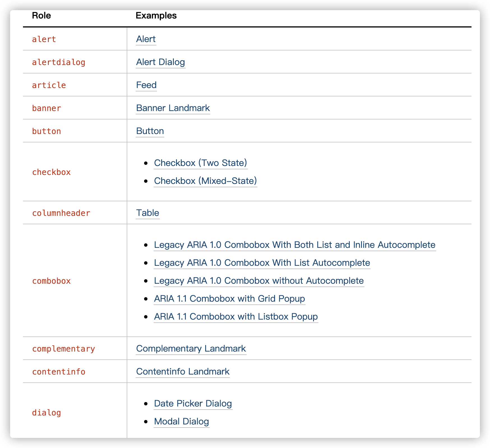Open Checkbox (Two State) example
Screen dimensions: 490x448
pyautogui.click(x=200, y=163)
